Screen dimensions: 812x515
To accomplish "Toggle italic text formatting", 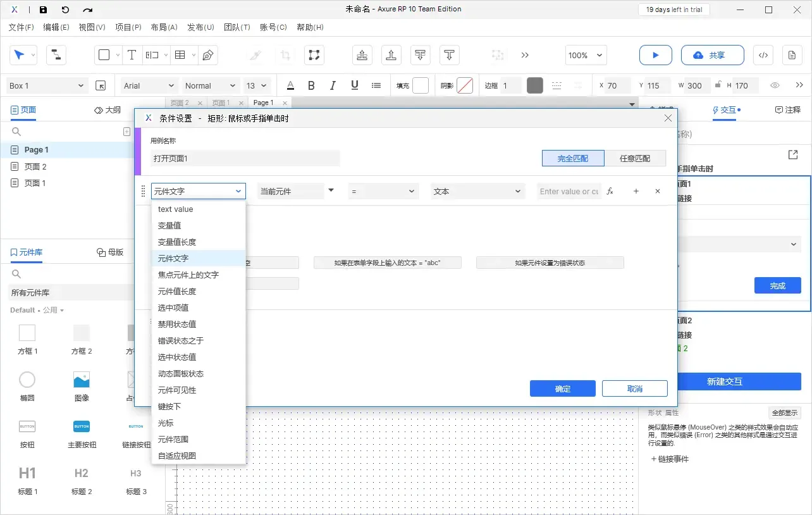I will [333, 85].
